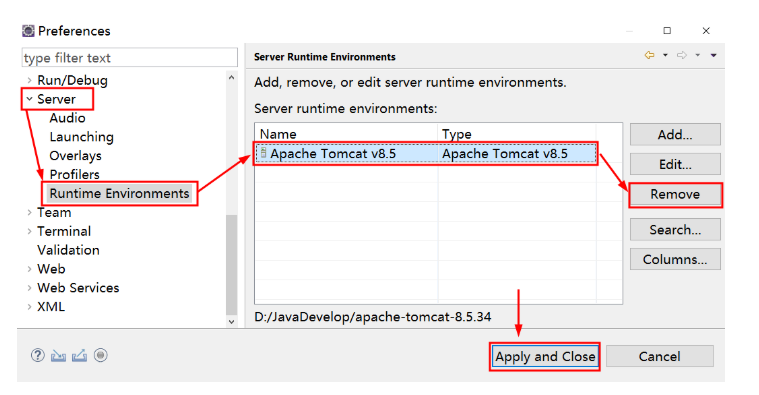The image size is (759, 395).
Task: Expand the XML tree node
Action: coord(30,307)
